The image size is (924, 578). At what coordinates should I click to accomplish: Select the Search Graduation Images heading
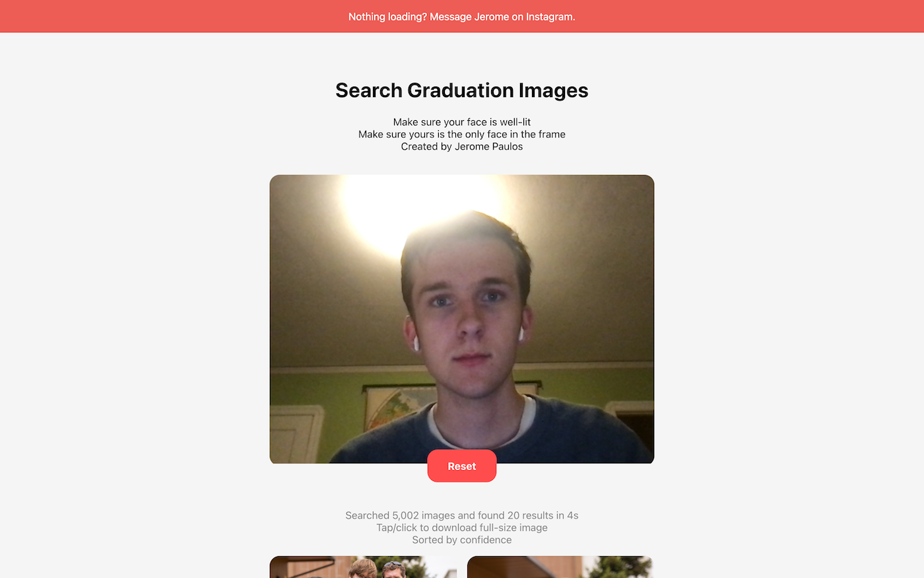point(462,90)
